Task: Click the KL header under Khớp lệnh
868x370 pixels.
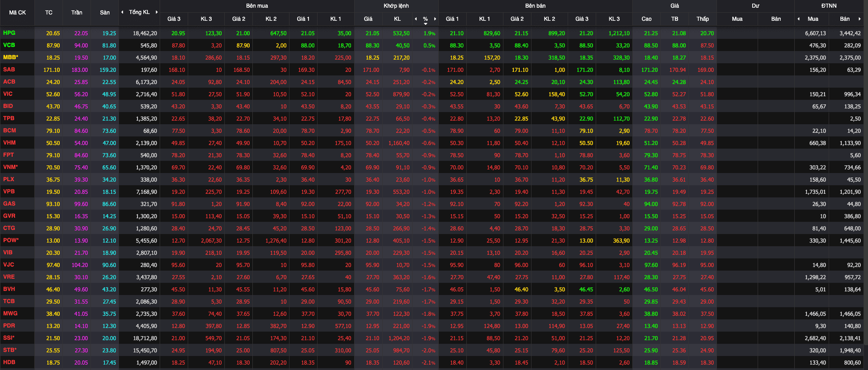Action: 398,19
